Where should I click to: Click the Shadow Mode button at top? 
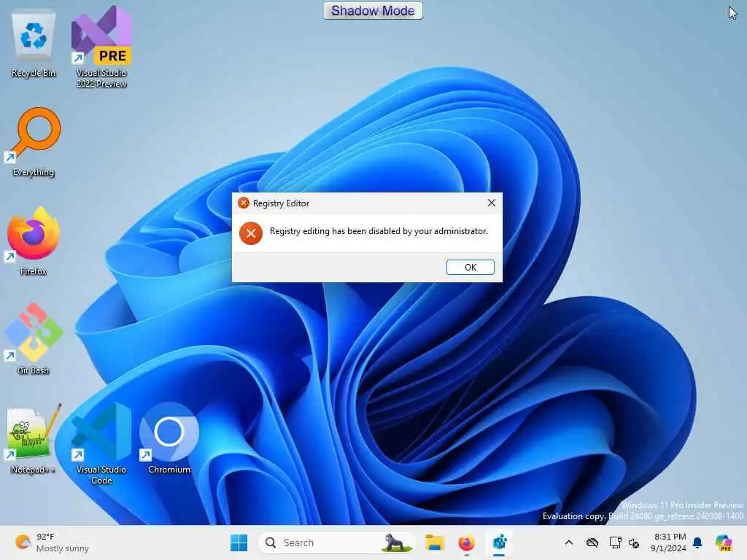(x=373, y=10)
